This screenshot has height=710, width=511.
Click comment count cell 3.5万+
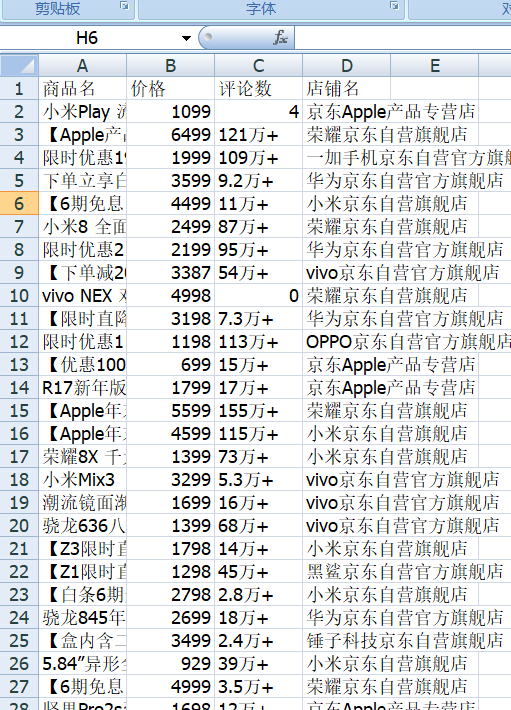point(258,687)
